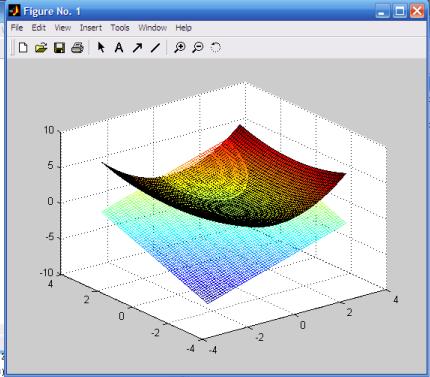Open file with the folder icon
This screenshot has height=377, width=430.
point(41,48)
